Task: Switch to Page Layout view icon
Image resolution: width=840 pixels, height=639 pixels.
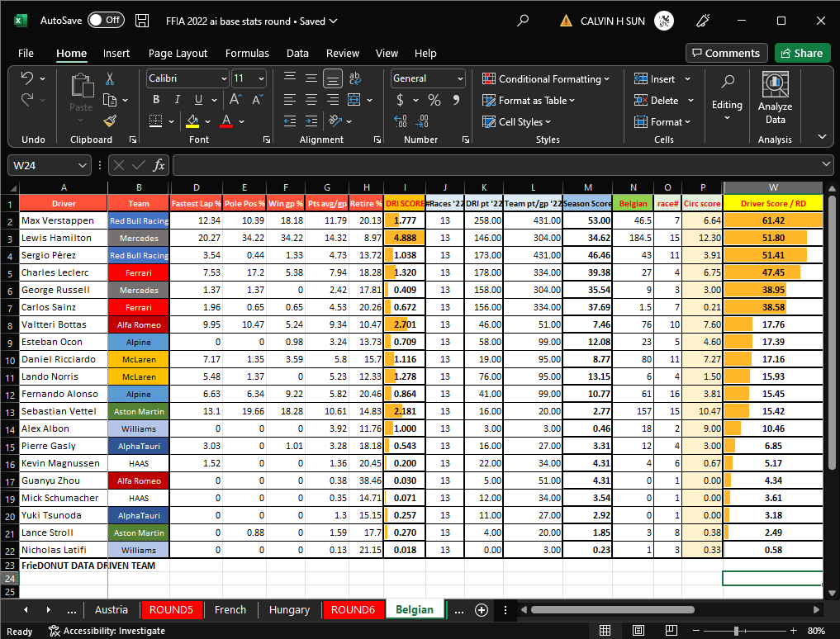Action: tap(638, 631)
